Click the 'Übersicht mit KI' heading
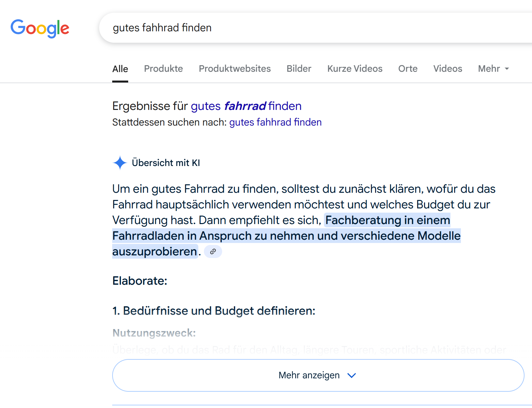This screenshot has width=532, height=408. pos(166,163)
